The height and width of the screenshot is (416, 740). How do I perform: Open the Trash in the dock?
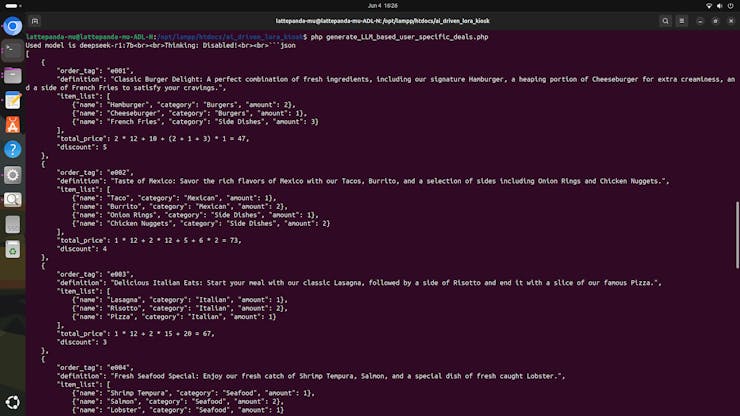click(13, 250)
